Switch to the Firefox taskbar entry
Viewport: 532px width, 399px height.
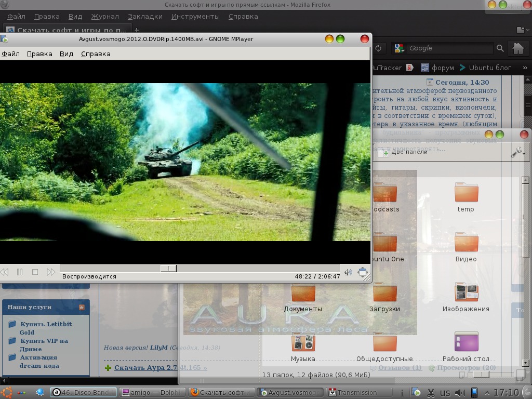point(222,393)
